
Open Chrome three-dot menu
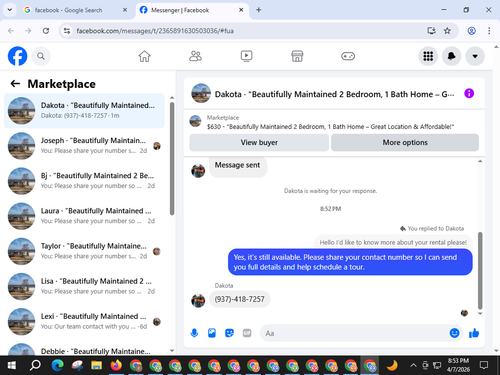pyautogui.click(x=489, y=31)
